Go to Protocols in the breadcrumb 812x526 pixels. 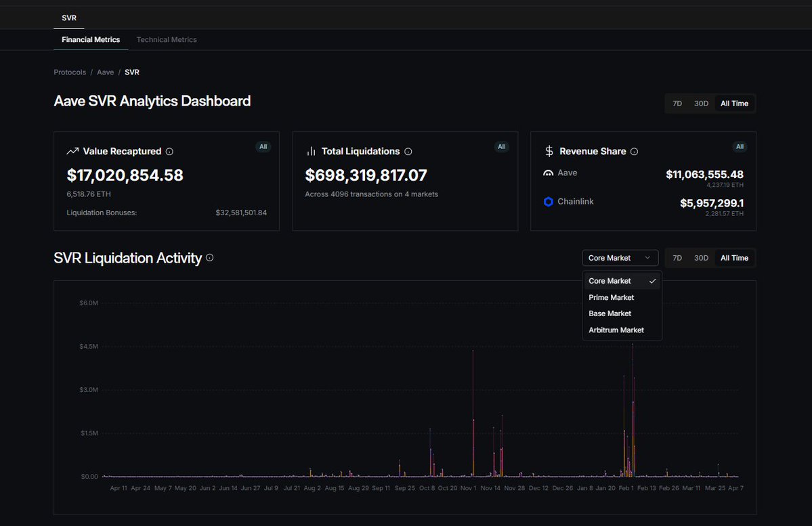pyautogui.click(x=70, y=72)
